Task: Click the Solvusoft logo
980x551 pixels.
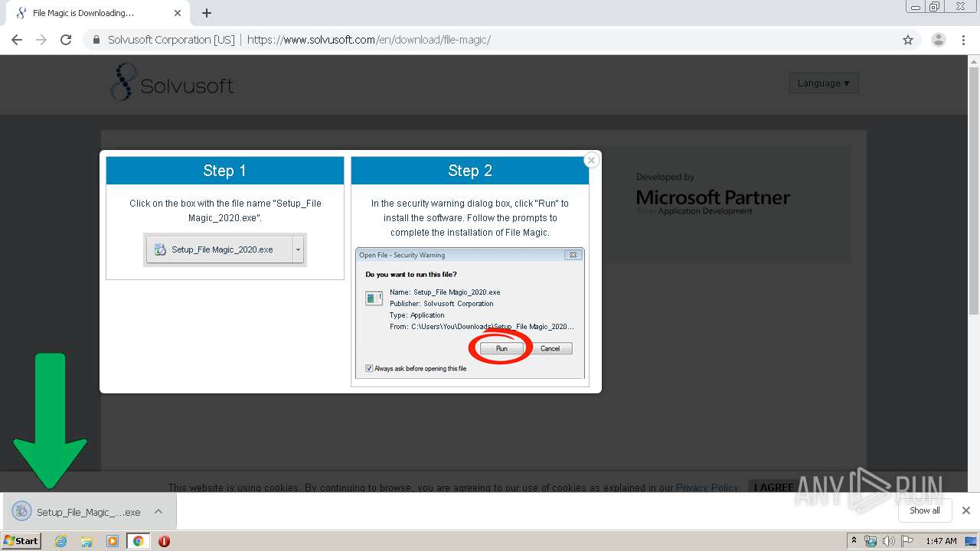Action: (171, 83)
